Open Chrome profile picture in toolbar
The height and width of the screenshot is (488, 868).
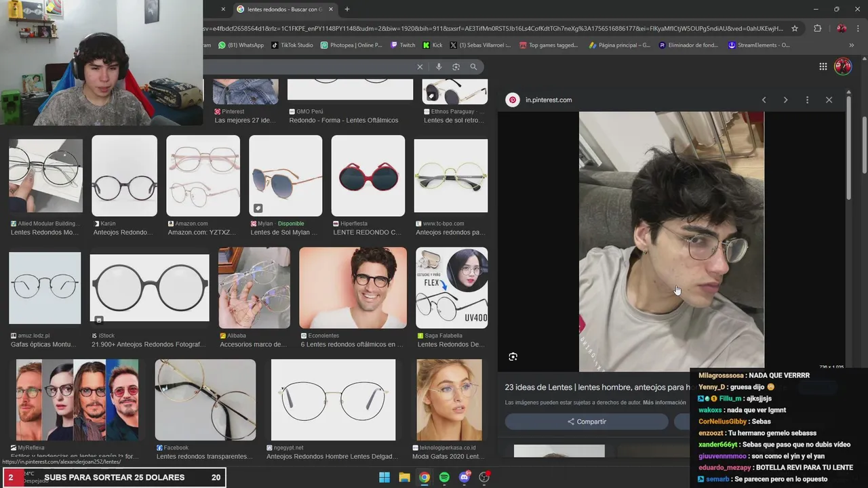842,28
